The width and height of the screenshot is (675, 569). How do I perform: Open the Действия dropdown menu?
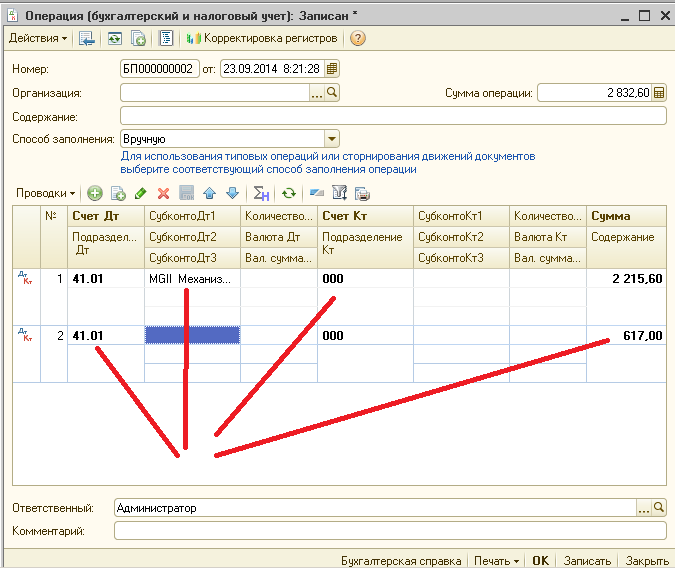tap(38, 38)
